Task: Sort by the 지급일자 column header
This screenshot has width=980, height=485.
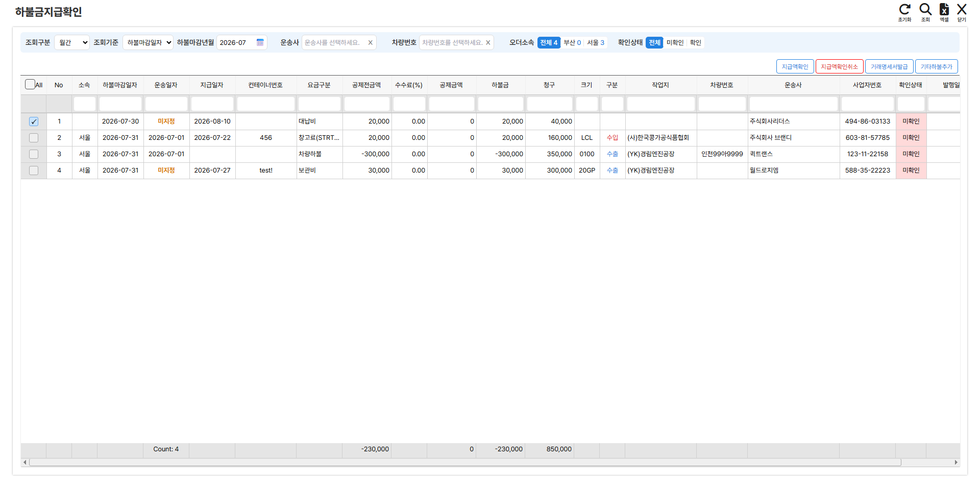Action: point(212,85)
